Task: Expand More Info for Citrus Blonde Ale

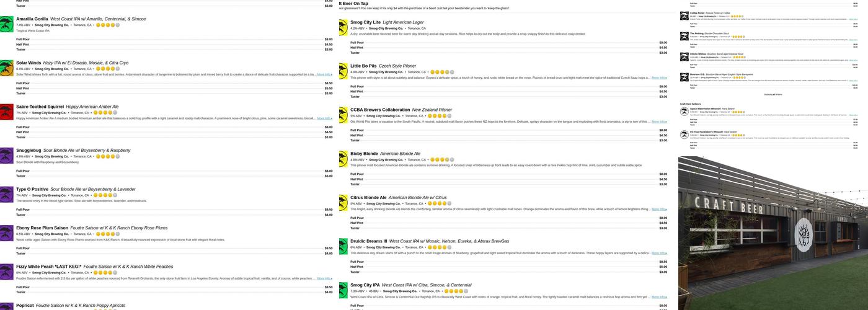Action: [659, 209]
